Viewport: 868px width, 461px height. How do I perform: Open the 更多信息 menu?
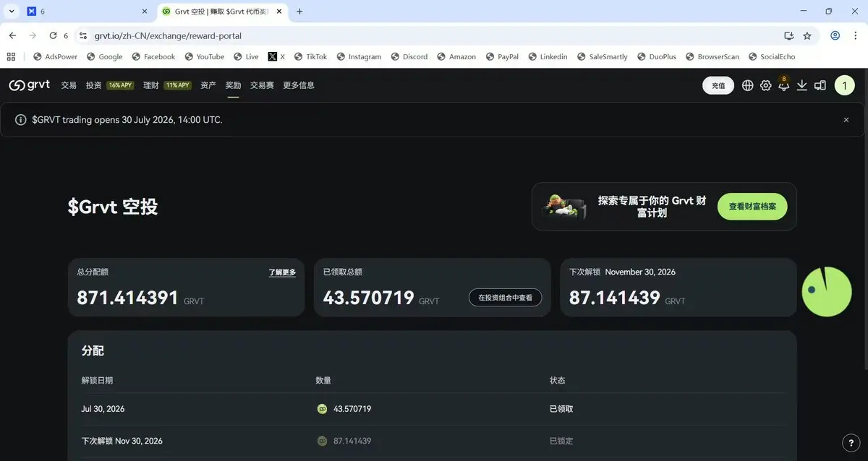(299, 85)
